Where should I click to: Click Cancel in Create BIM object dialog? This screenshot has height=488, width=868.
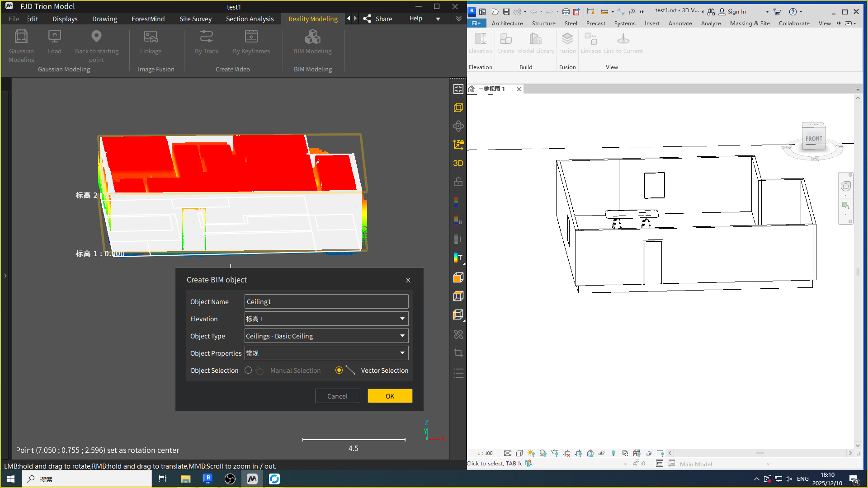[x=337, y=396]
